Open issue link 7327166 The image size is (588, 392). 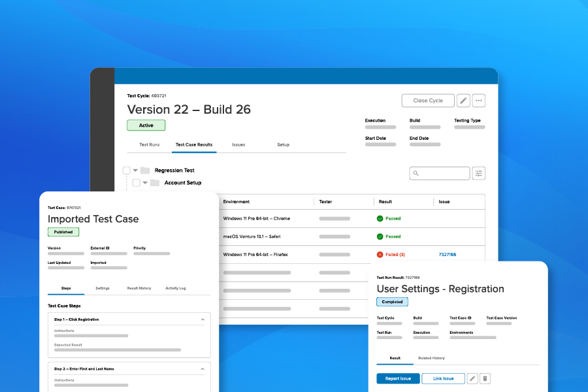(x=448, y=254)
